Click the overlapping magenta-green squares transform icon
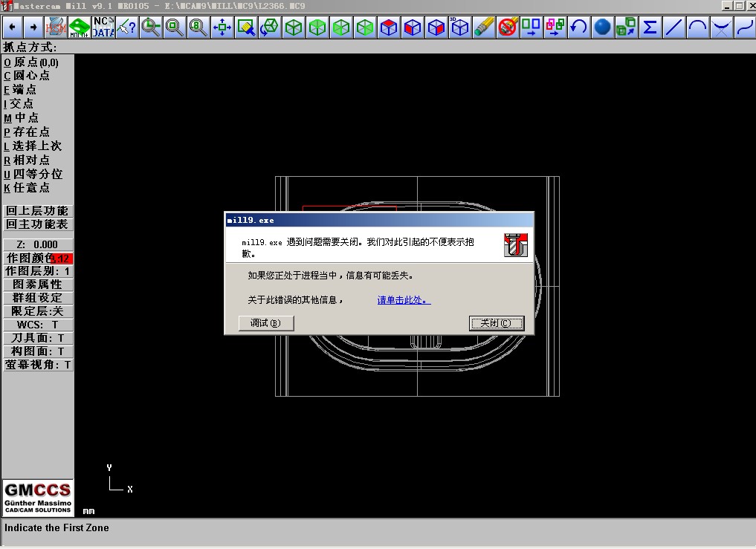This screenshot has width=756, height=549. (x=555, y=27)
